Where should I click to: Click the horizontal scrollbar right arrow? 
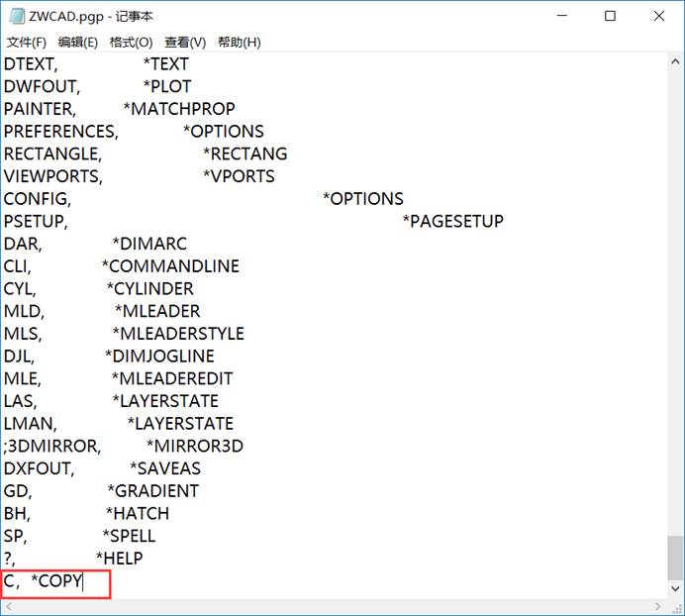[x=658, y=606]
